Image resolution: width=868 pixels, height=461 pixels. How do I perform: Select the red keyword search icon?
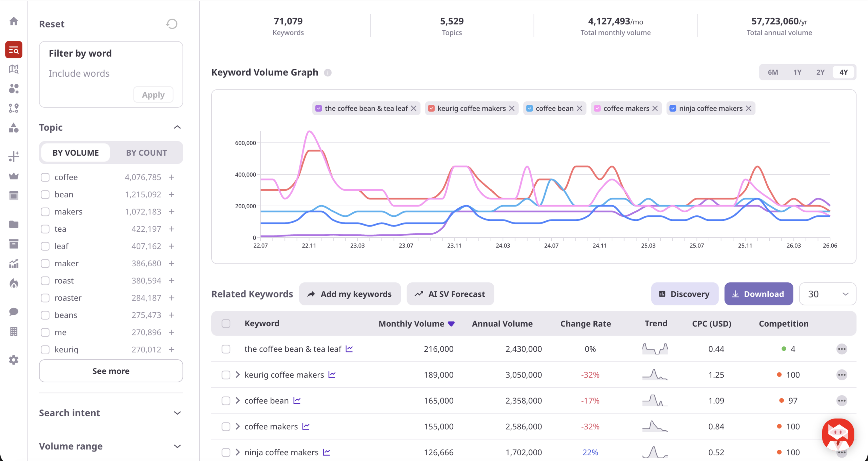(x=14, y=50)
